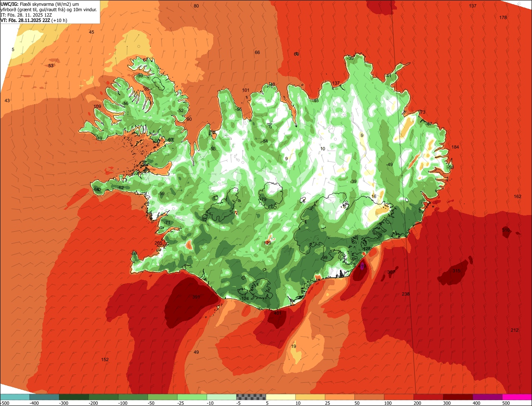The width and height of the screenshot is (532, 406).
Task: Pick the dark green -300 to -200 swatch
Action: click(74, 397)
